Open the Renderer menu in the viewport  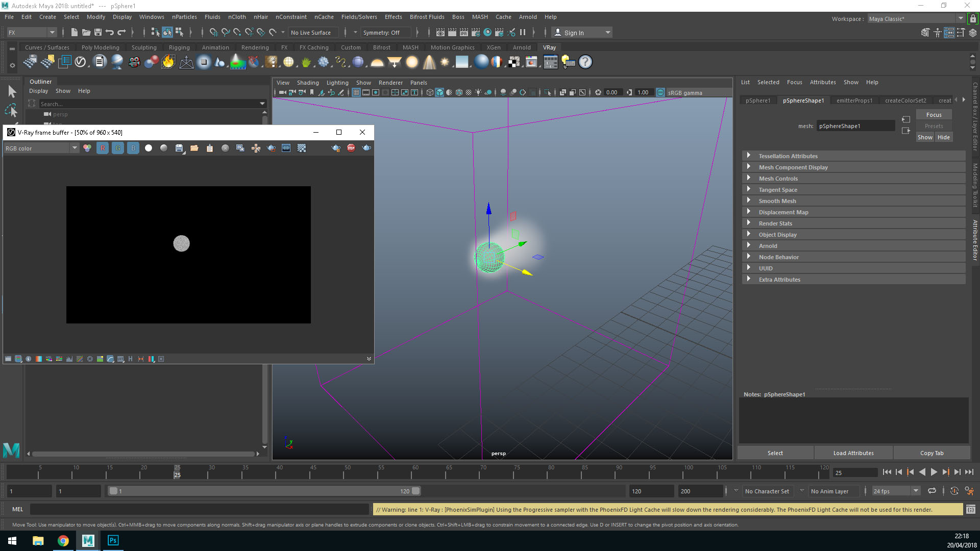pyautogui.click(x=390, y=83)
